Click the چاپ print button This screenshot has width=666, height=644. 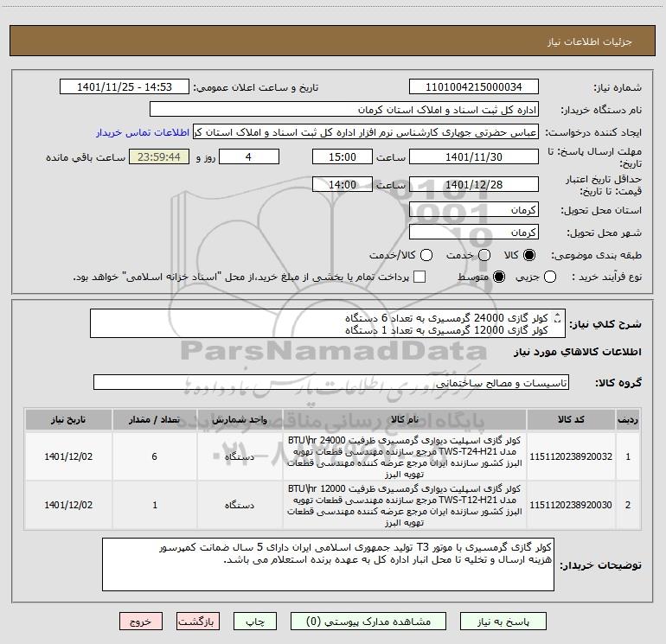255,622
